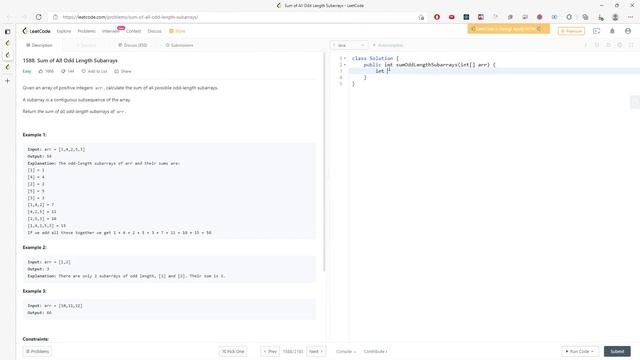Click the Example 2 heading
640x360 pixels.
click(x=34, y=247)
